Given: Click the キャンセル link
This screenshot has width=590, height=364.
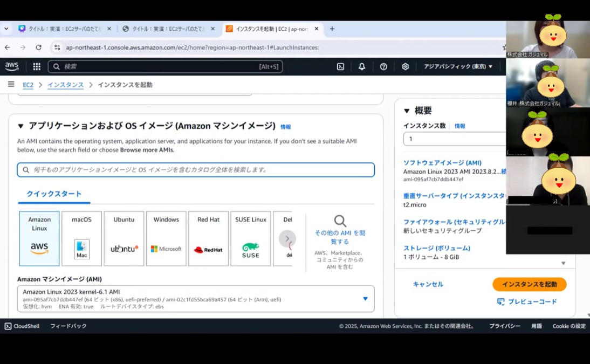Looking at the screenshot, I should [x=428, y=284].
